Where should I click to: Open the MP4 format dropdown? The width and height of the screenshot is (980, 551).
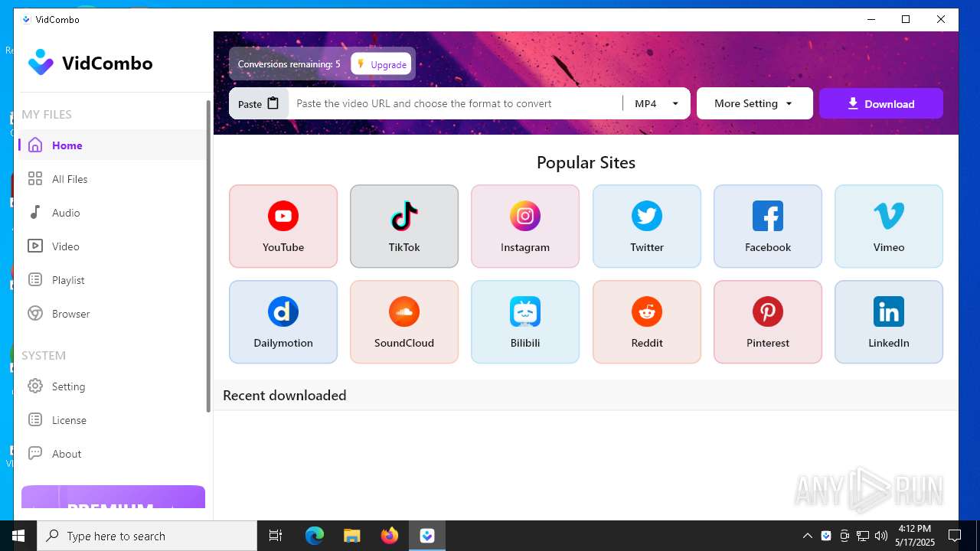coord(657,103)
